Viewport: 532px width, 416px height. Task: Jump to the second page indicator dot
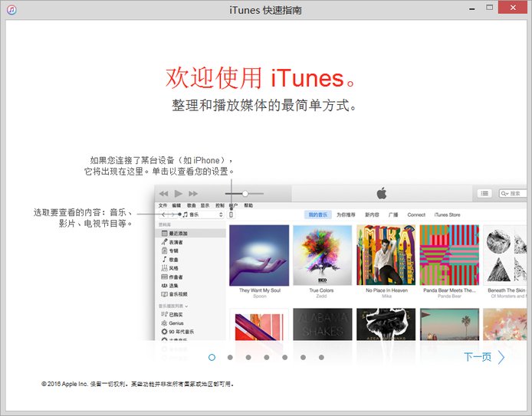coord(230,357)
